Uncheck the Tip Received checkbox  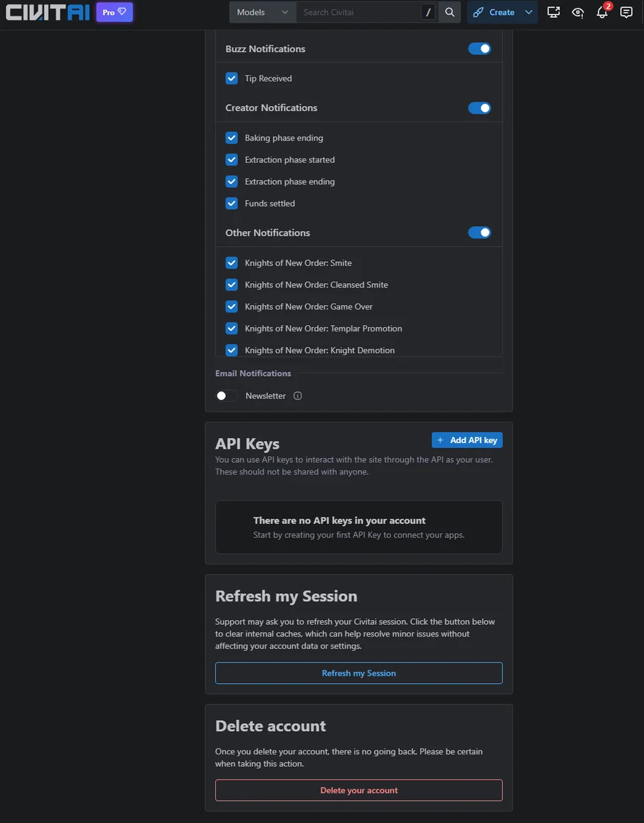232,78
